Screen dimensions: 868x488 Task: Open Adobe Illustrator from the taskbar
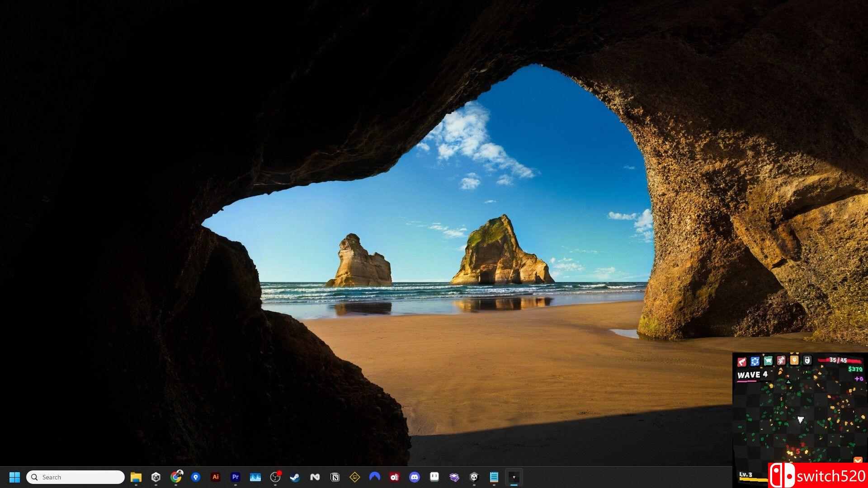click(x=216, y=477)
